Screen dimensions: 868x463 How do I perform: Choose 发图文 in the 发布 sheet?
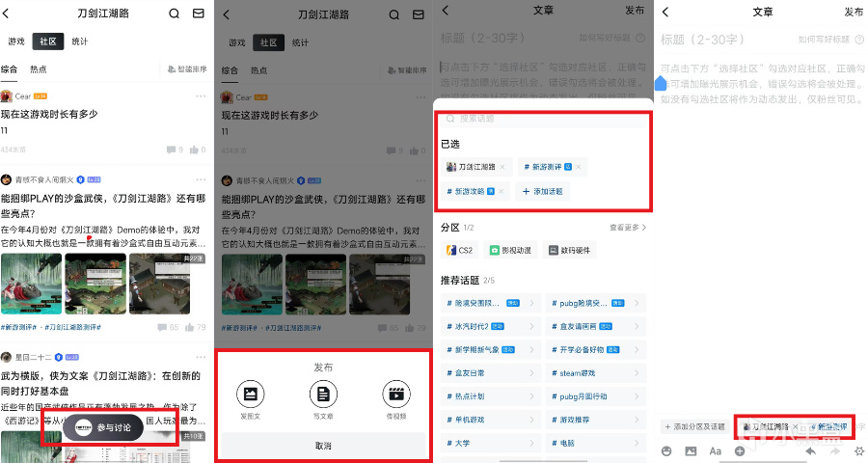pos(250,400)
